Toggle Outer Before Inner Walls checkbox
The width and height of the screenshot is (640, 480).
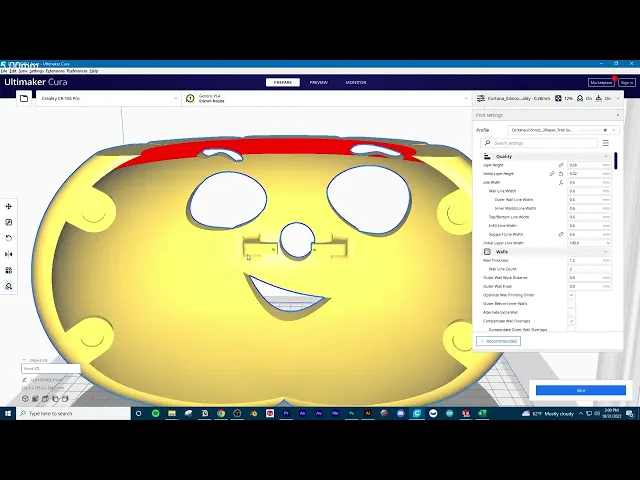571,304
